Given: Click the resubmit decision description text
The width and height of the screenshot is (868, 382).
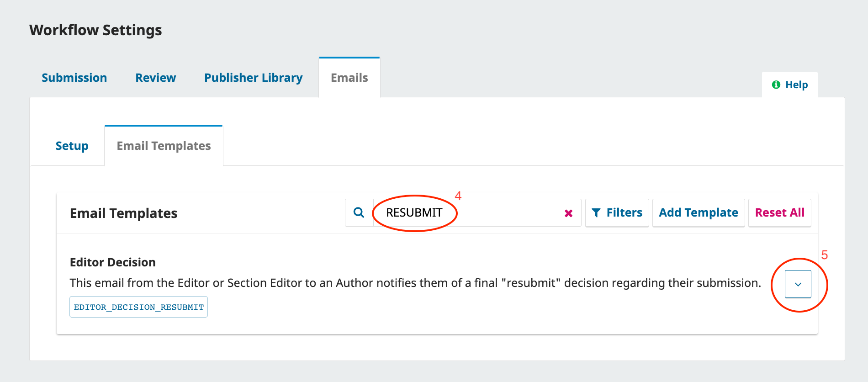Looking at the screenshot, I should click(415, 283).
